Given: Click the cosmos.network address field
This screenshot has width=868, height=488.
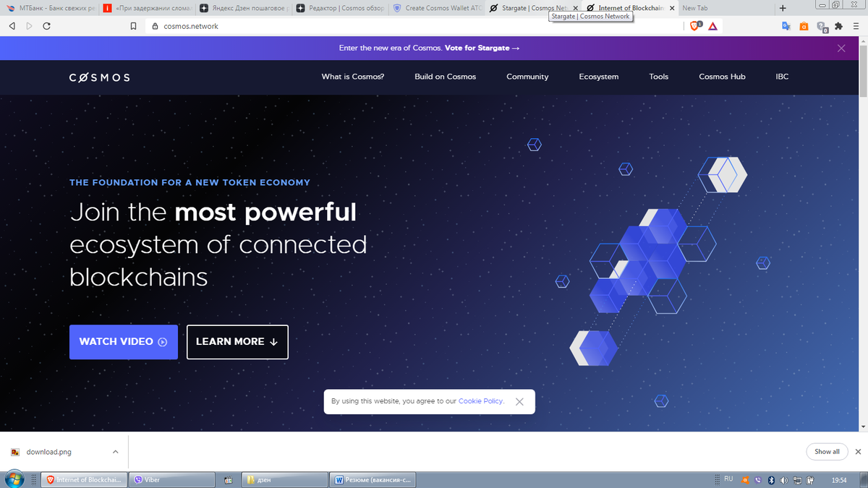Looking at the screenshot, I should [x=412, y=26].
